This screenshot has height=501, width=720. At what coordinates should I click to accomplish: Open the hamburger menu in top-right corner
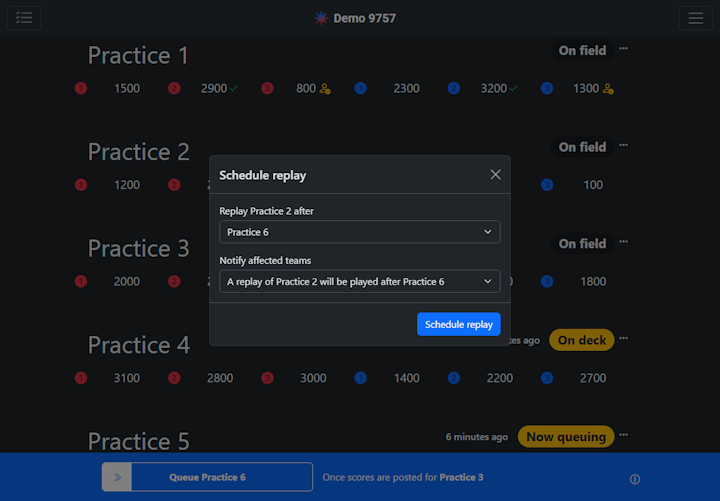(695, 18)
